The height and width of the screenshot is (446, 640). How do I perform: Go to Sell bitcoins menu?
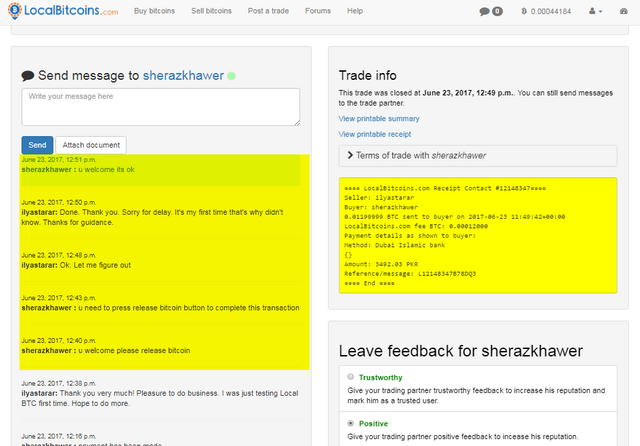(x=211, y=11)
